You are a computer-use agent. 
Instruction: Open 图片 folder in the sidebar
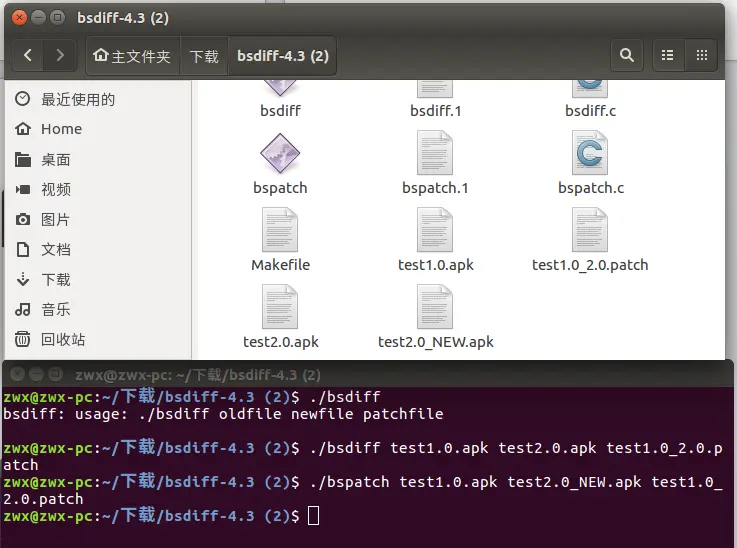pyautogui.click(x=99, y=219)
